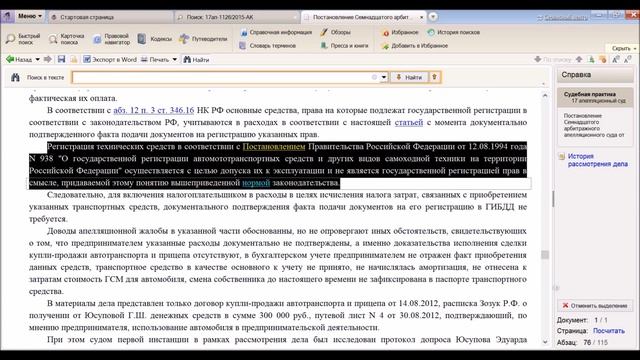
Task: Open Путеводители
Action: [203, 39]
